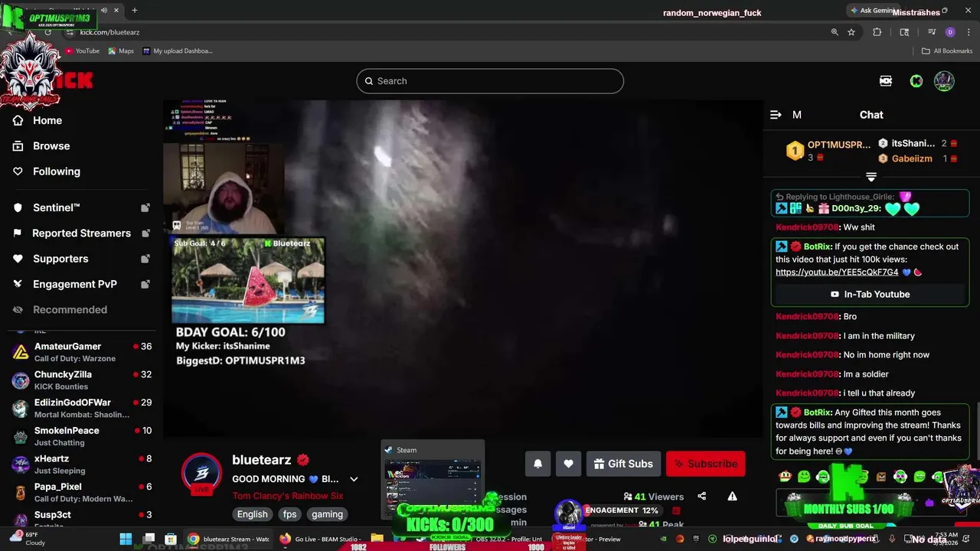Open the youtu.be link in chat
The height and width of the screenshot is (551, 980).
click(x=837, y=272)
